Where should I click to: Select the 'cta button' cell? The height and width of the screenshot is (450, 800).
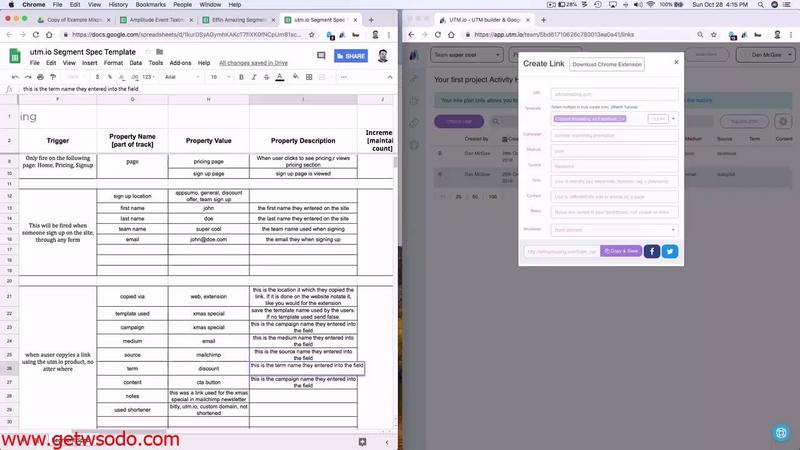[209, 382]
